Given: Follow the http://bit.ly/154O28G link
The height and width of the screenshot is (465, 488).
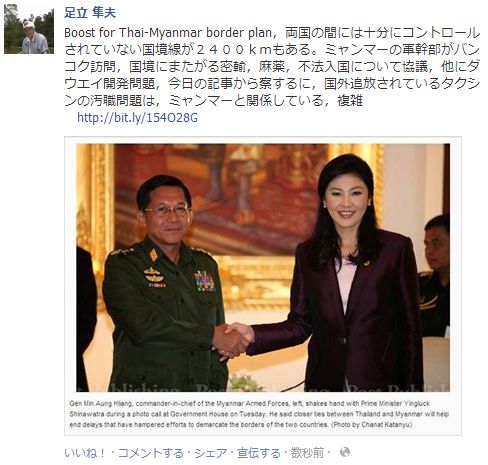Looking at the screenshot, I should tap(137, 117).
